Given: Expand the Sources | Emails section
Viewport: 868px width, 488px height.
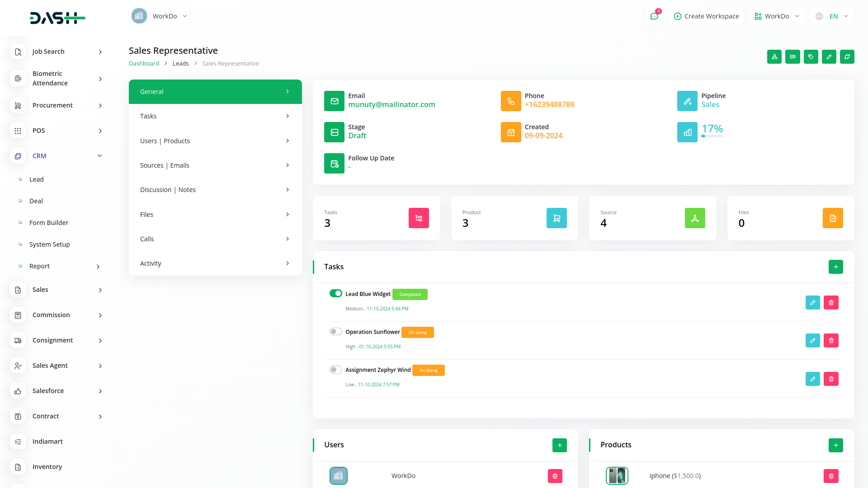Looking at the screenshot, I should coord(215,165).
